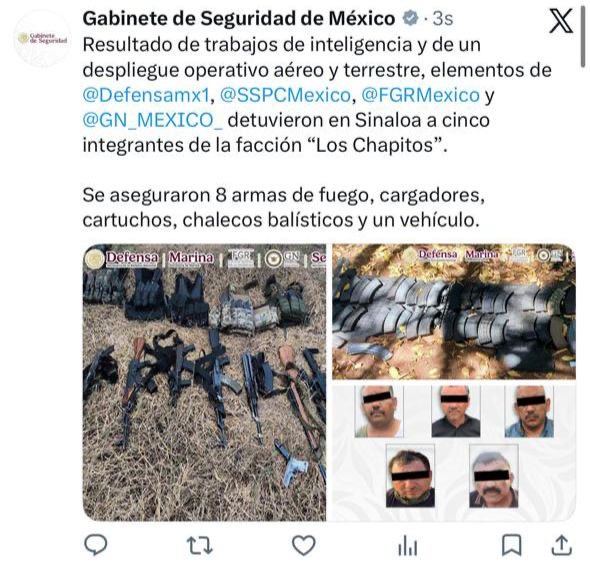The height and width of the screenshot is (565, 590).
Task: Click the Gabinete de Seguridad de México account name
Action: tap(239, 18)
